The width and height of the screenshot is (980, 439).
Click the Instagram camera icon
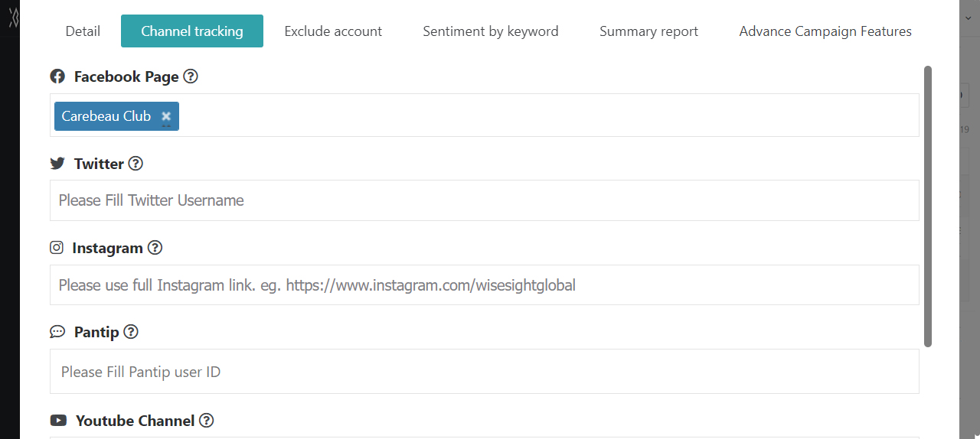tap(57, 248)
